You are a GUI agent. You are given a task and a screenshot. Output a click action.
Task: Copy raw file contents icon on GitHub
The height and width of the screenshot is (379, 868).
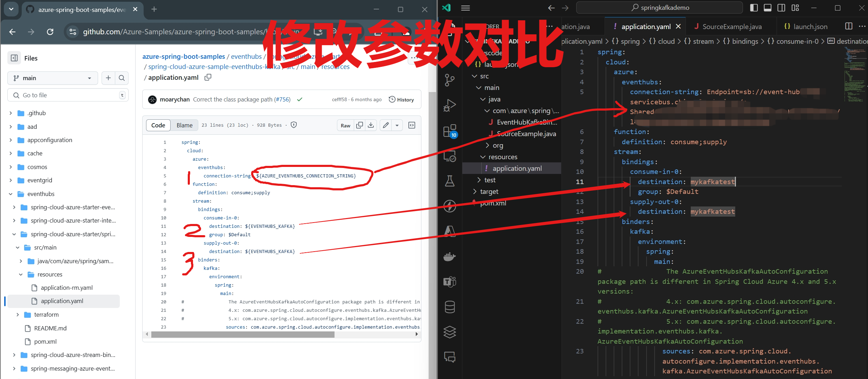click(x=359, y=125)
